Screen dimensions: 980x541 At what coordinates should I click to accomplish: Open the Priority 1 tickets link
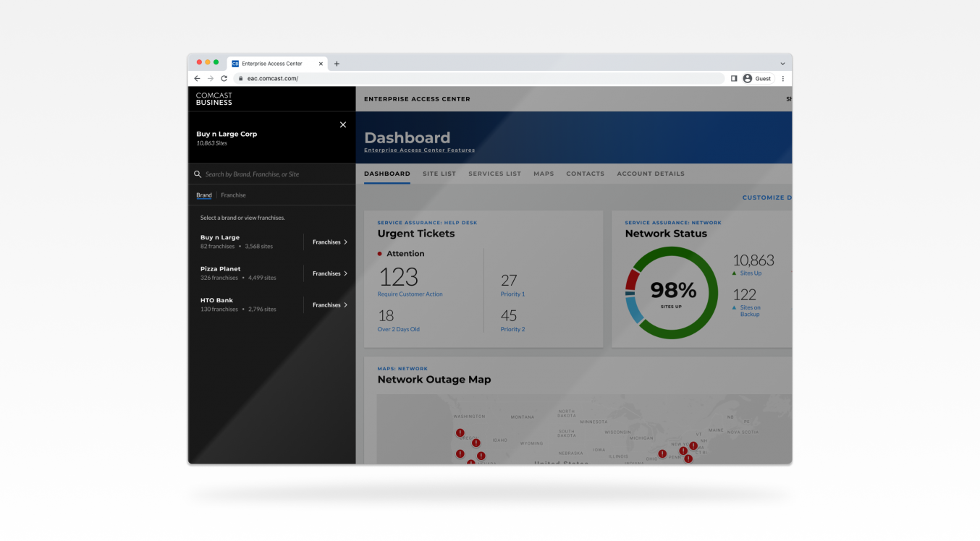tap(512, 294)
